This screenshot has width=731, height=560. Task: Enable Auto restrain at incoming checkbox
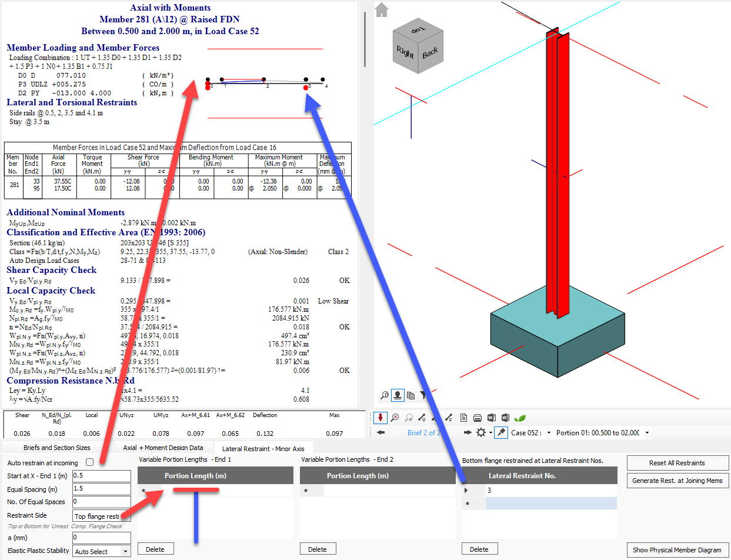[x=90, y=462]
